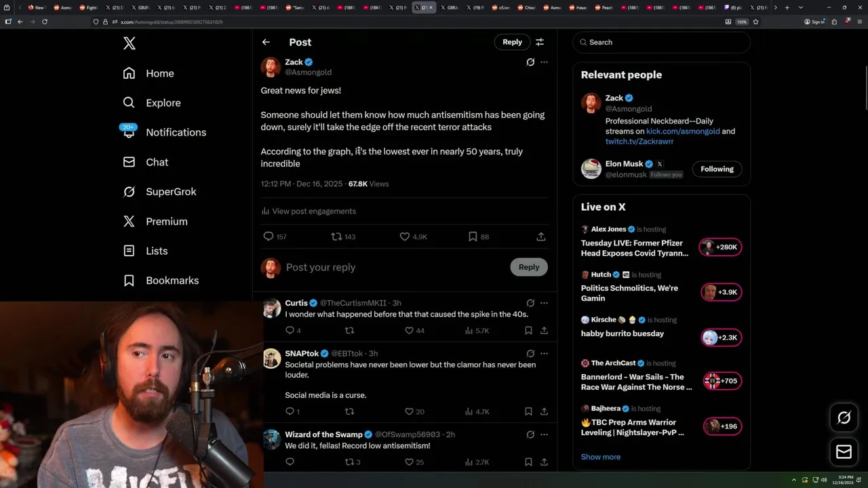This screenshot has height=488, width=868.
Task: Open the browser hamburger menu
Action: coord(859,22)
